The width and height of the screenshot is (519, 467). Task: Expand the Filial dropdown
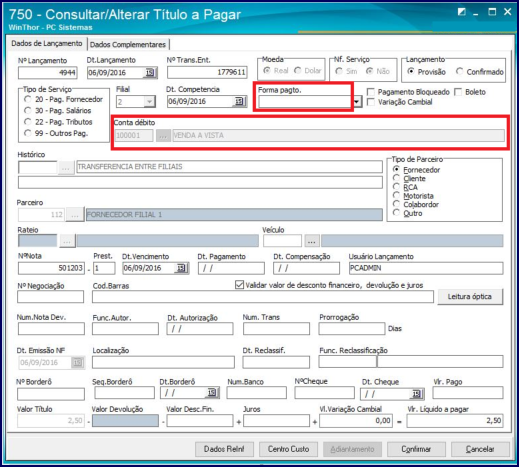[149, 101]
